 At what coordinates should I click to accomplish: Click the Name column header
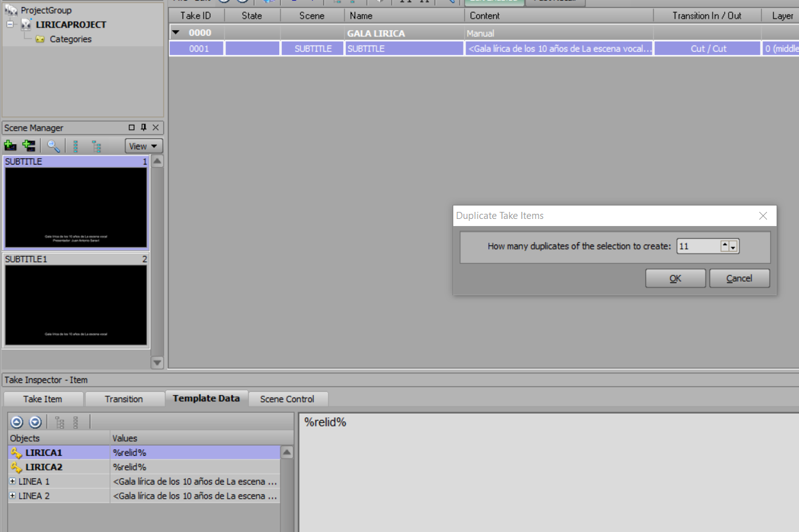[405, 15]
